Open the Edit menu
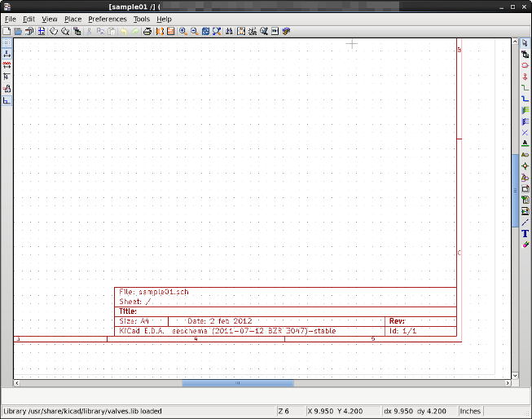The width and height of the screenshot is (532, 419). tap(29, 19)
